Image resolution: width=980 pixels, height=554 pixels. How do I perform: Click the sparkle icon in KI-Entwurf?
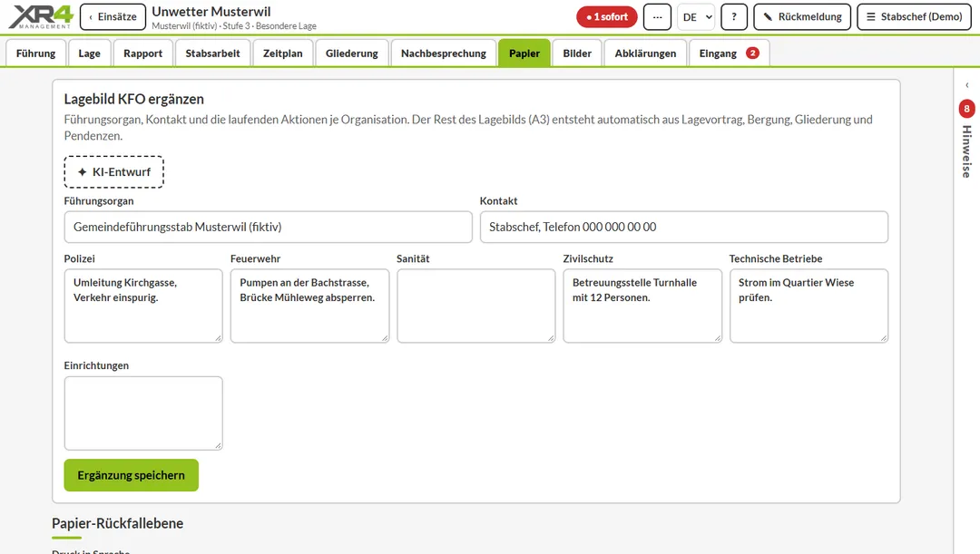[82, 171]
